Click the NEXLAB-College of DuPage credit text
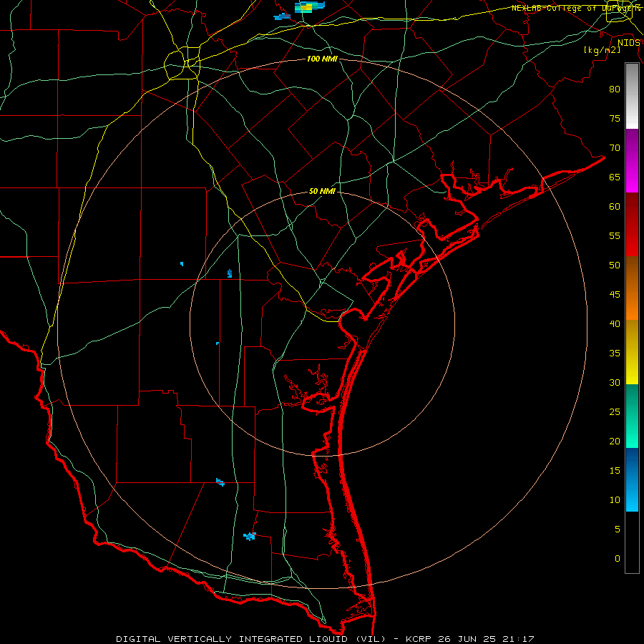The height and width of the screenshot is (644, 644). coord(576,8)
